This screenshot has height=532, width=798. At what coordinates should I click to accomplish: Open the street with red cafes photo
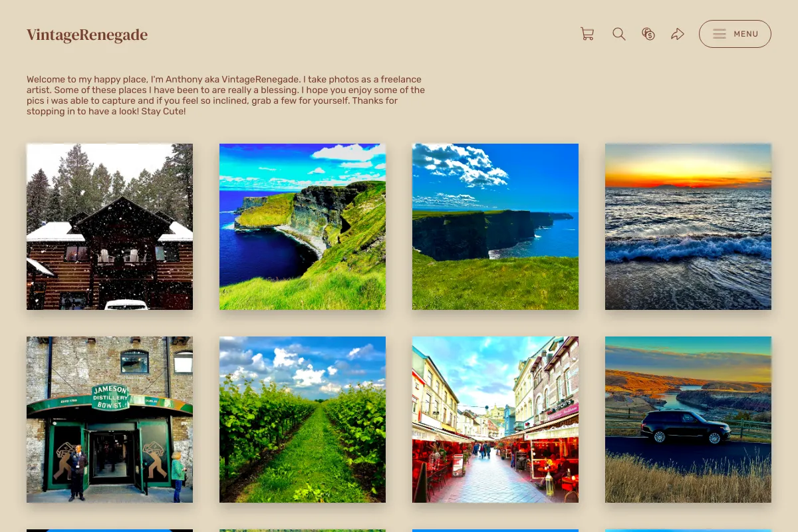pyautogui.click(x=495, y=420)
